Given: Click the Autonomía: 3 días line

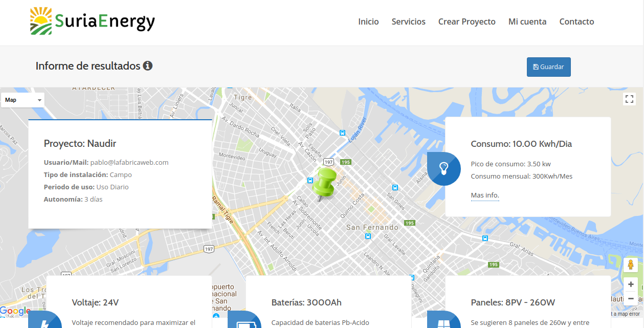Looking at the screenshot, I should [73, 199].
